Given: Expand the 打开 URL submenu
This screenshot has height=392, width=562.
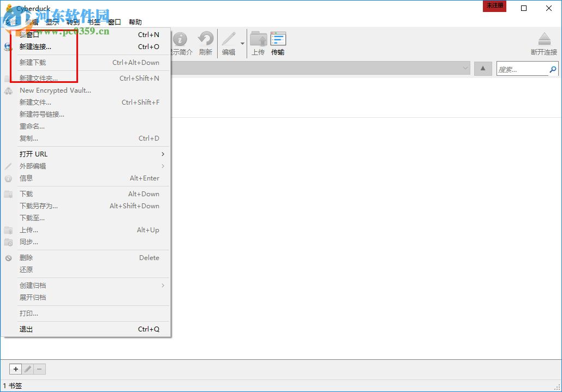Looking at the screenshot, I should (86, 154).
